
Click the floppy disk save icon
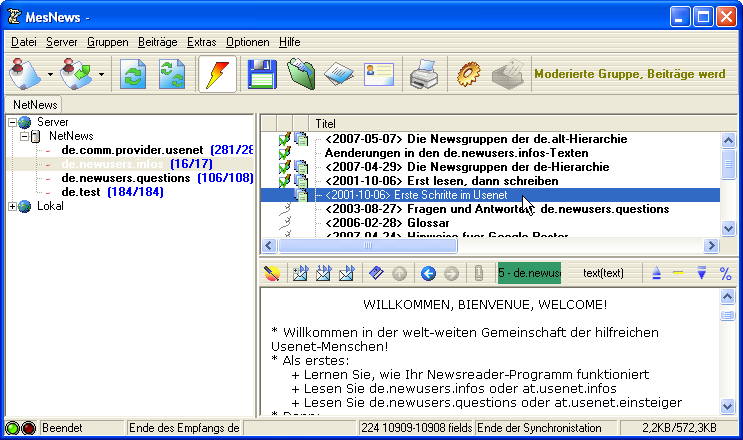tap(262, 73)
